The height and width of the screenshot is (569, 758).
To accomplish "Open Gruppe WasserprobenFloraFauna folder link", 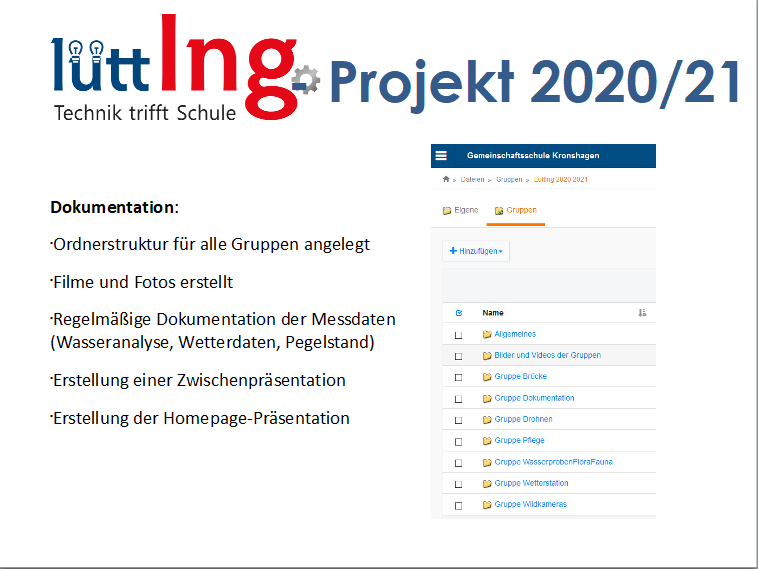I will pos(554,462).
